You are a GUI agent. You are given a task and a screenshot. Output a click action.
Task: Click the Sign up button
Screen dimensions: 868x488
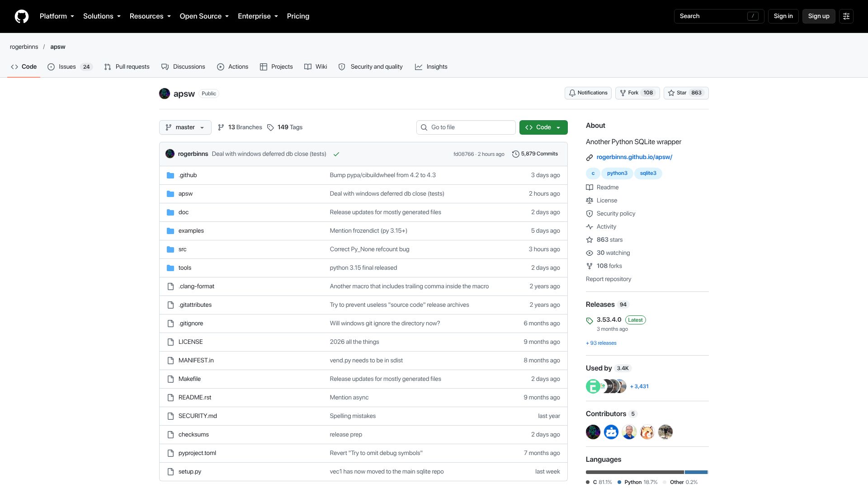(819, 16)
